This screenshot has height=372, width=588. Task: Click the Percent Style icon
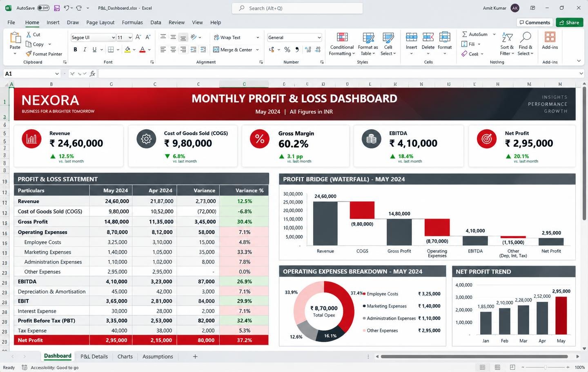(287, 50)
